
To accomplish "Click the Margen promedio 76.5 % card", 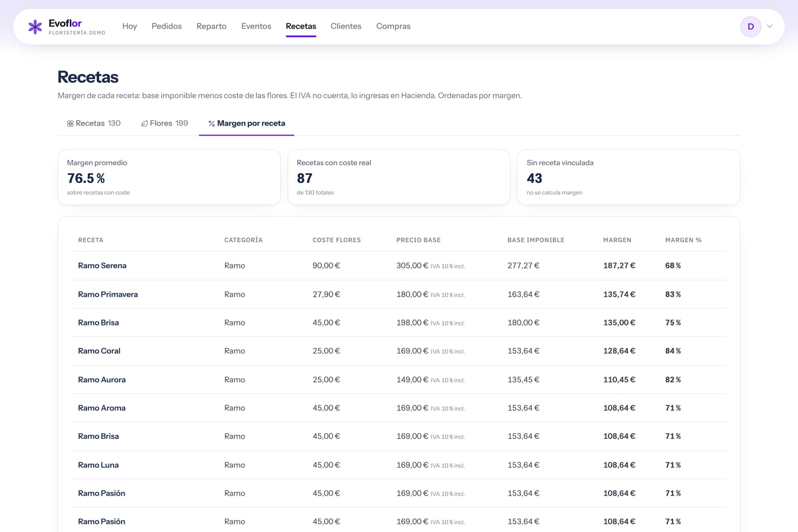I will [x=169, y=177].
